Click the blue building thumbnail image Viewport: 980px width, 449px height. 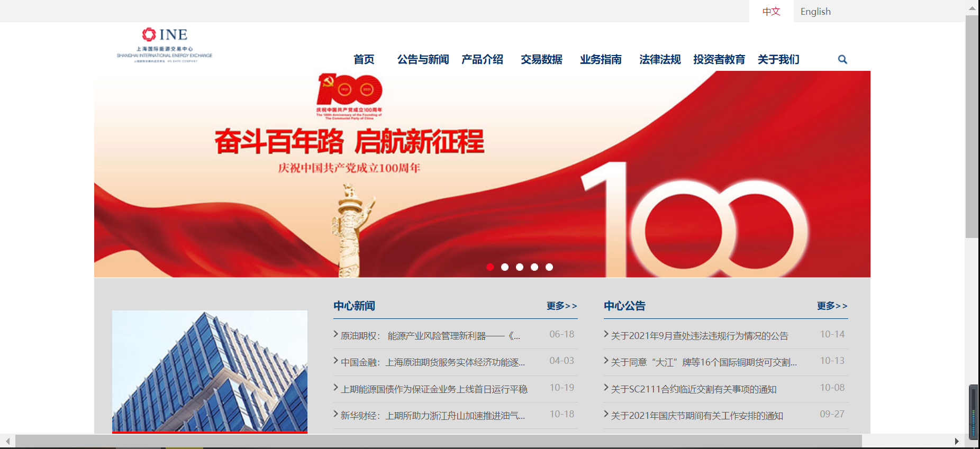[x=210, y=371]
